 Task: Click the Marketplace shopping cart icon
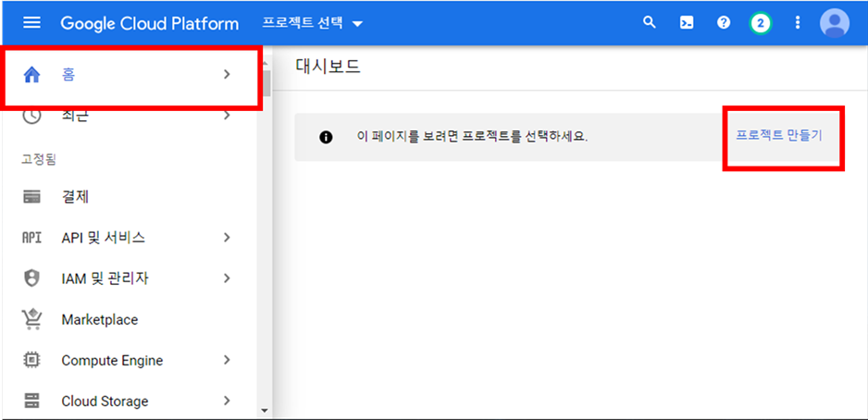tap(32, 319)
